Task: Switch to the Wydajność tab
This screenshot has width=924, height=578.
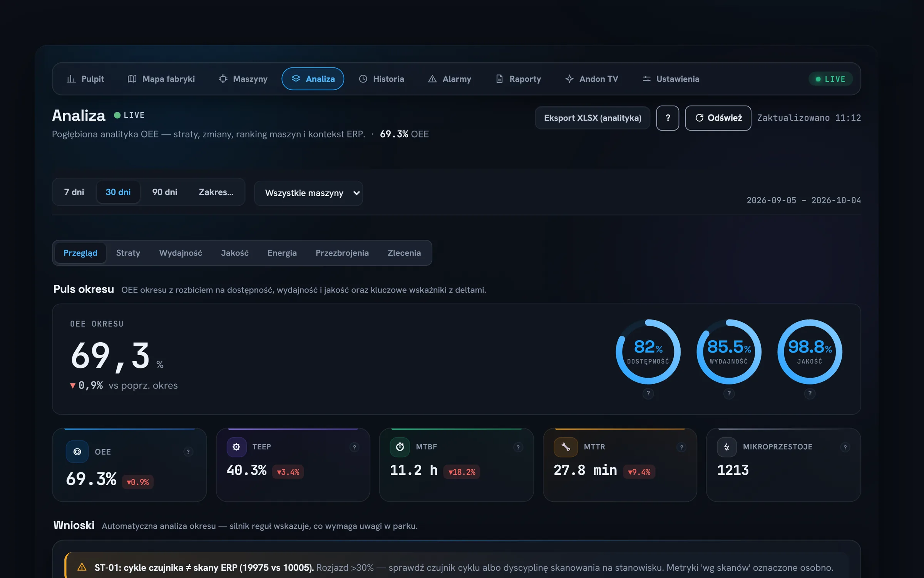Action: [181, 253]
